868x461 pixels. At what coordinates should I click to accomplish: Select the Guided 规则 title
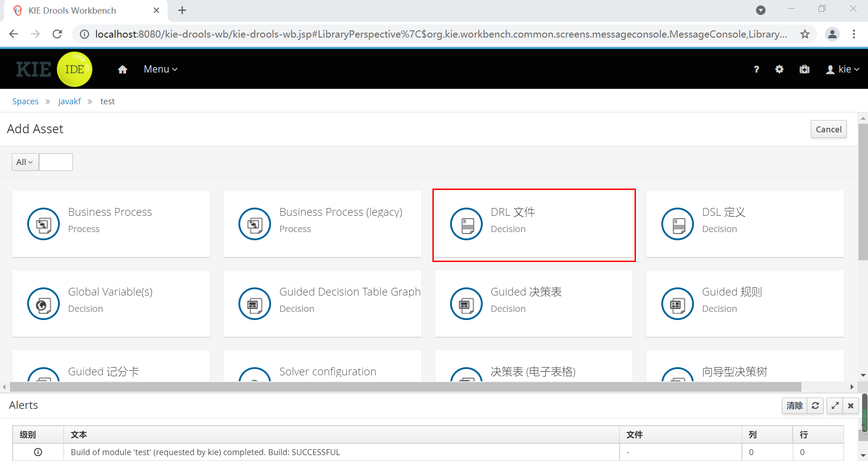(732, 292)
